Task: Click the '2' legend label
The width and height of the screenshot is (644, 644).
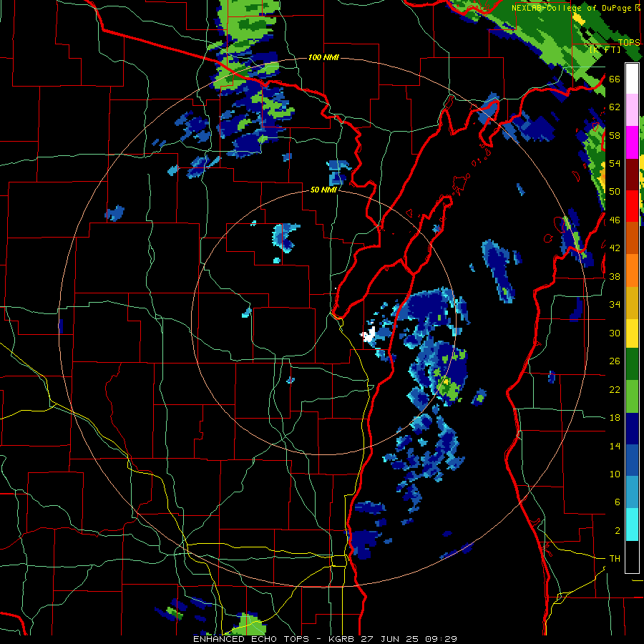Action: tap(617, 531)
